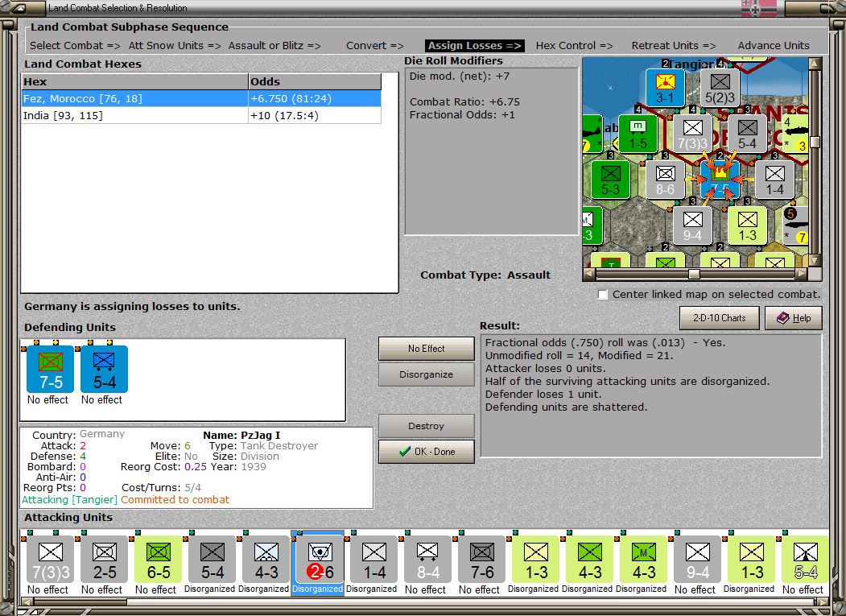Select the 5-4 defending unit counter
846x616 pixels.
click(104, 370)
